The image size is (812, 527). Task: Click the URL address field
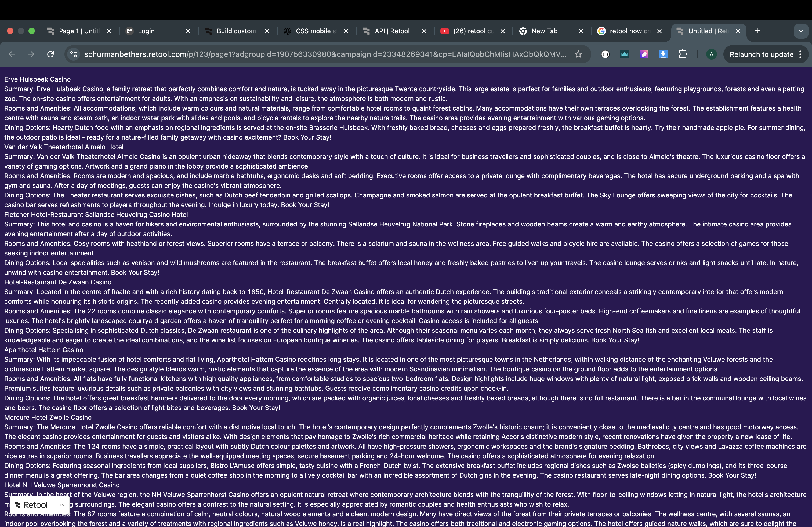tap(324, 54)
